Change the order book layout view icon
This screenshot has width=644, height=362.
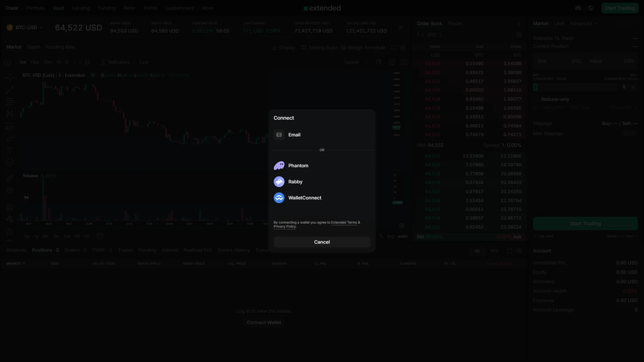[519, 35]
